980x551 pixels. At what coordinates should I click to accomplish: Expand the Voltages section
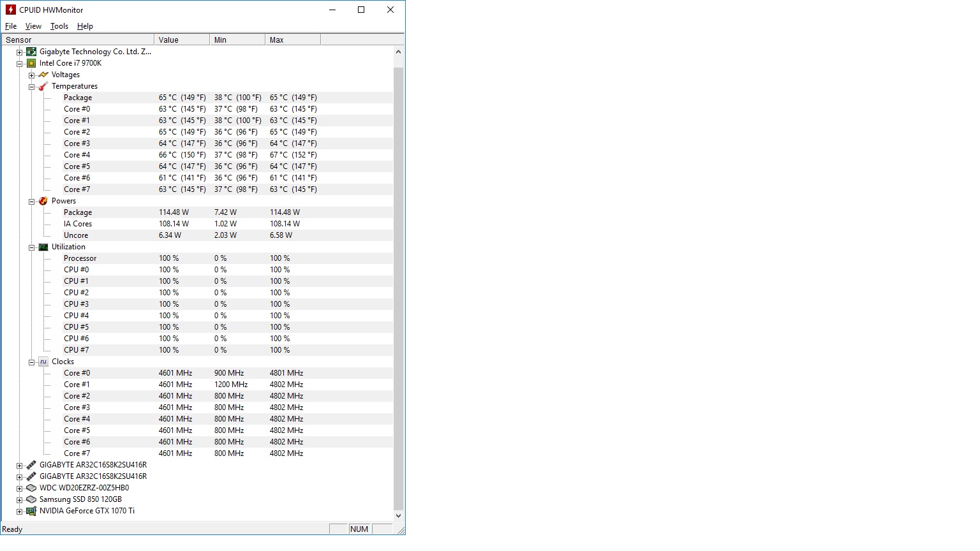(31, 75)
